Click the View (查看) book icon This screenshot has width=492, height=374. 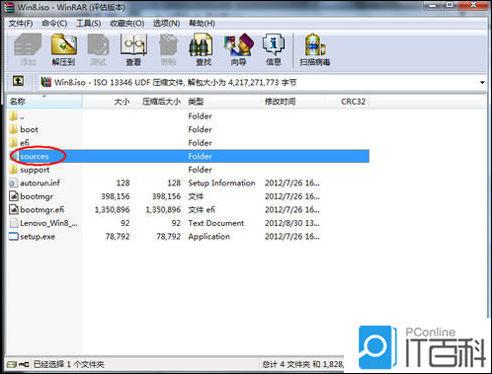[134, 49]
